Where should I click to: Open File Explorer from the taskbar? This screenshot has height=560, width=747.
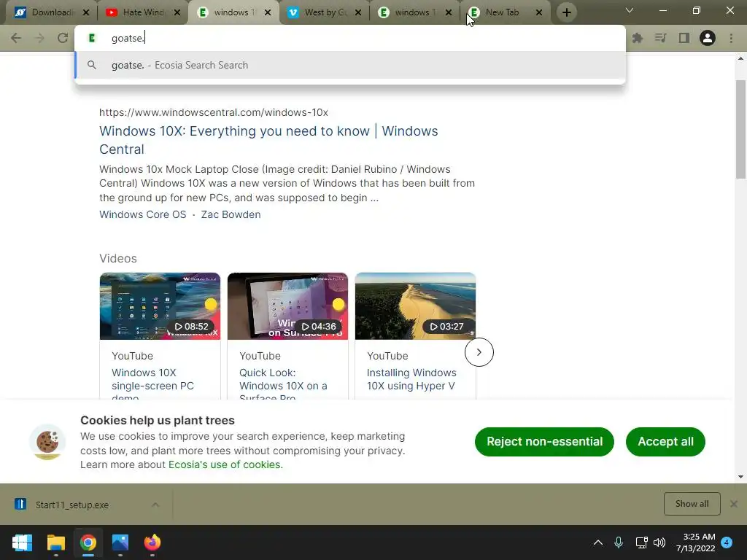pos(55,542)
